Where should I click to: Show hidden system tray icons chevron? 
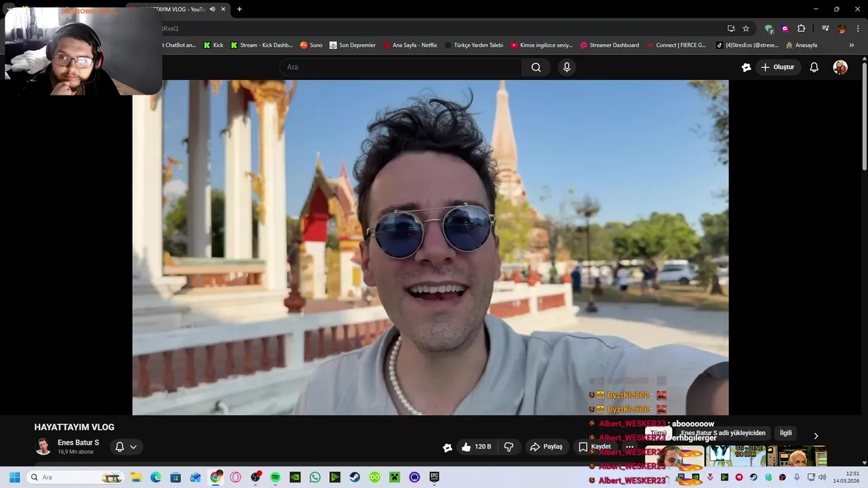(x=667, y=477)
